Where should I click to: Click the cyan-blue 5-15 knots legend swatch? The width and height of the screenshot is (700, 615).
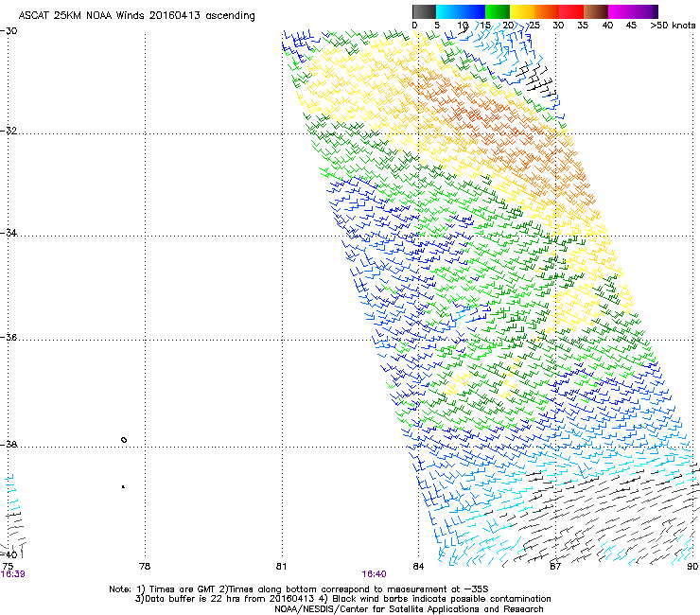(x=461, y=11)
